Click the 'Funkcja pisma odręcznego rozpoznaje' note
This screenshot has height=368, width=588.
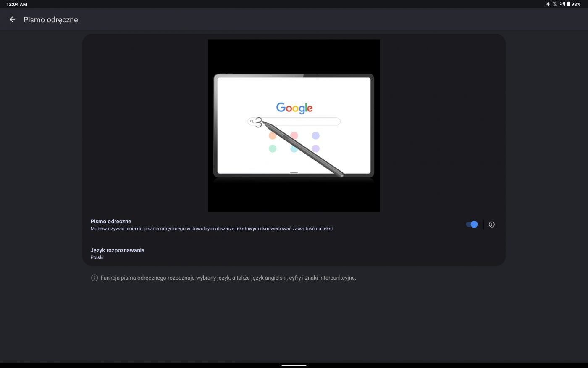228,278
